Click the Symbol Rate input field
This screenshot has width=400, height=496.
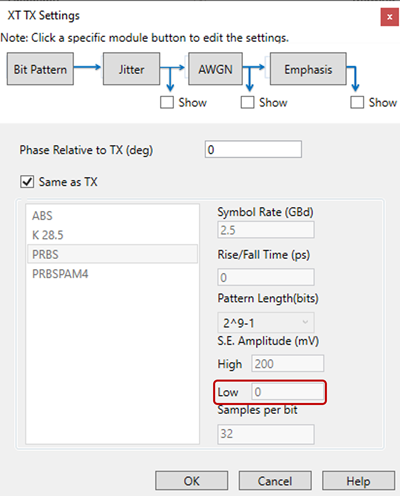click(266, 230)
